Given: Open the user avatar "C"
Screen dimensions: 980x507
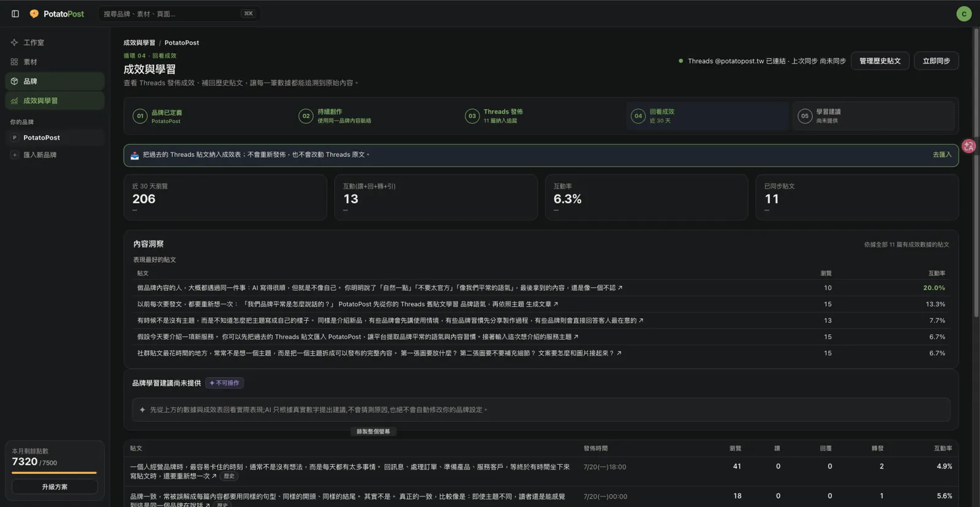Looking at the screenshot, I should coord(963,13).
